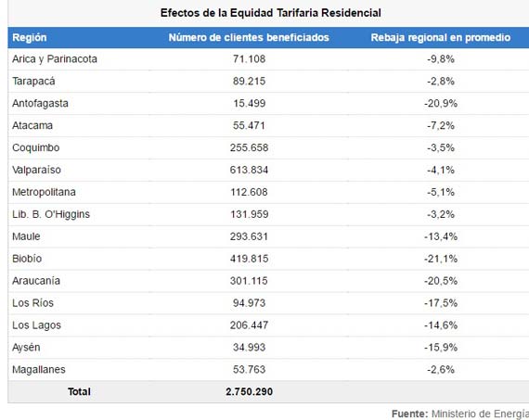Image resolution: width=529 pixels, height=420 pixels.
Task: Select the Coquimbo region cell
Action: coord(36,147)
